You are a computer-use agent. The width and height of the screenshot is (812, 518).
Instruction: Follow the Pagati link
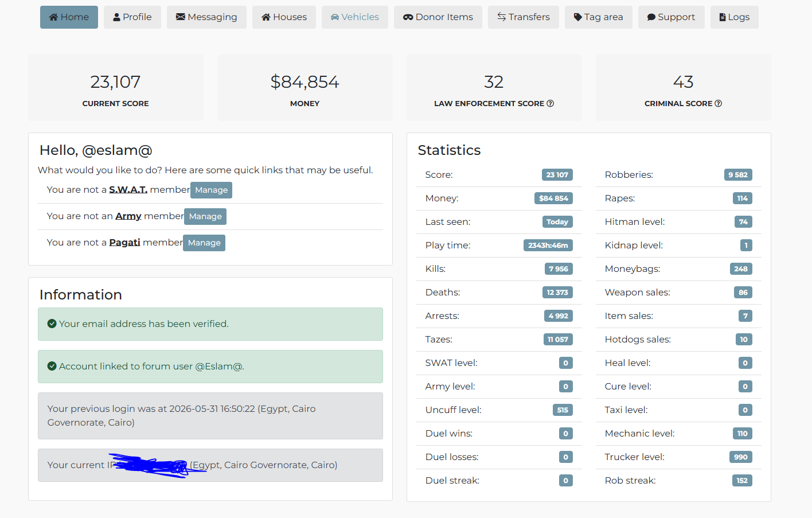[125, 242]
